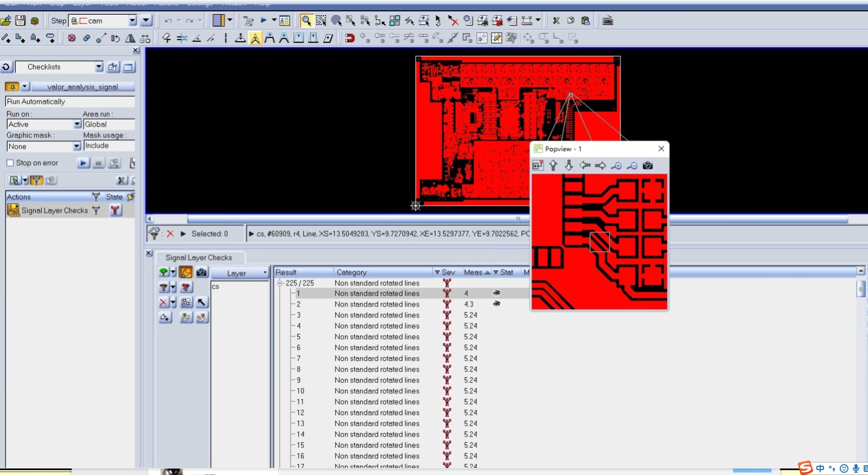Click the paste clipboard icon

(x=586, y=21)
